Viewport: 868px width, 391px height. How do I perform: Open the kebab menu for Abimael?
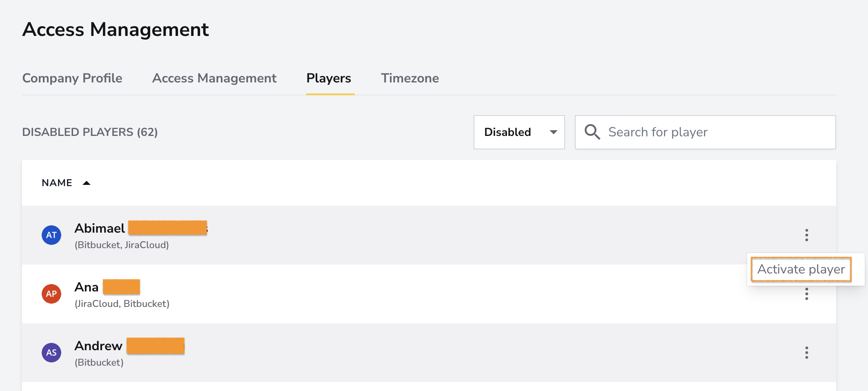tap(806, 235)
